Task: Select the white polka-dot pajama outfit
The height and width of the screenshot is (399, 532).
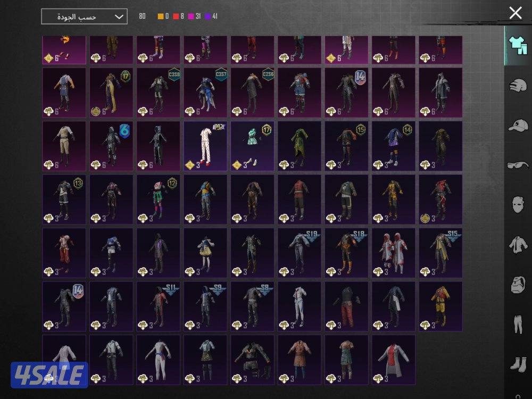Action: 206,145
